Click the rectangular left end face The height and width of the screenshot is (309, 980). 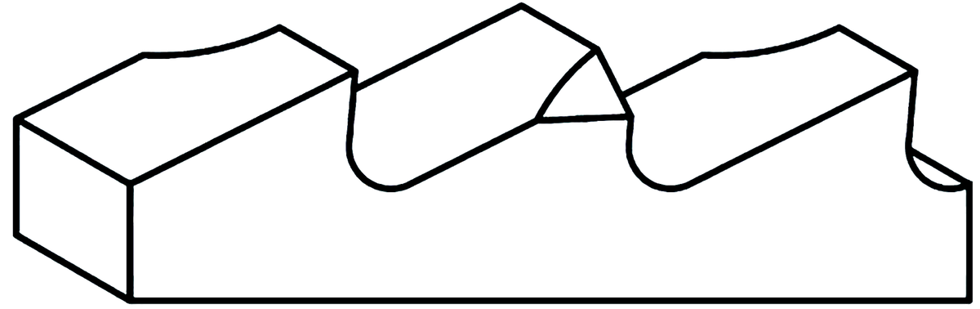tap(73, 208)
